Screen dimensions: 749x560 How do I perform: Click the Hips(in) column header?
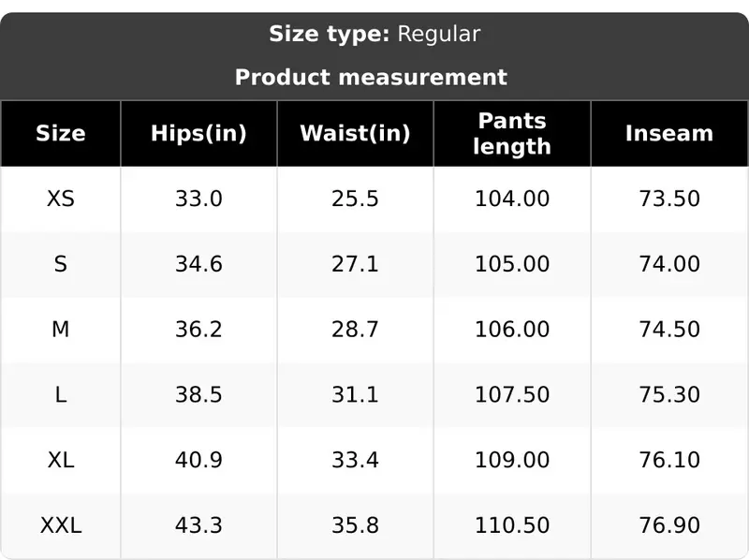pos(198,133)
